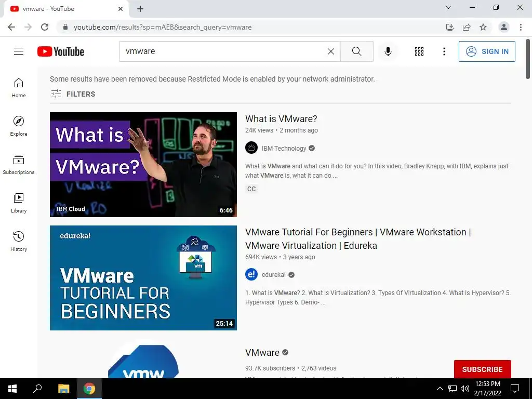Open the YouTube hamburger guide menu

pos(19,51)
